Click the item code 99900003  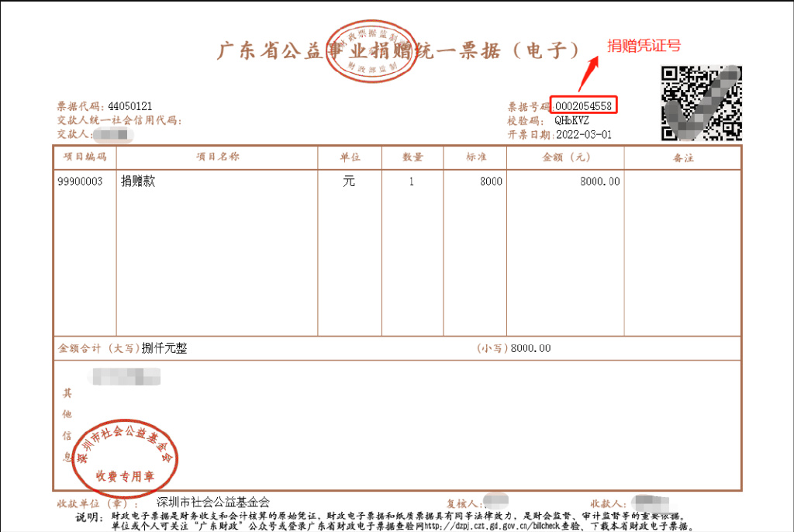pyautogui.click(x=80, y=181)
